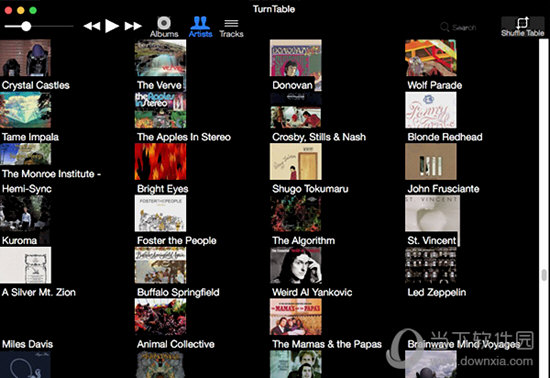Screen dimensions: 550x378
Task: Open the Tracks list view
Action: tap(231, 28)
